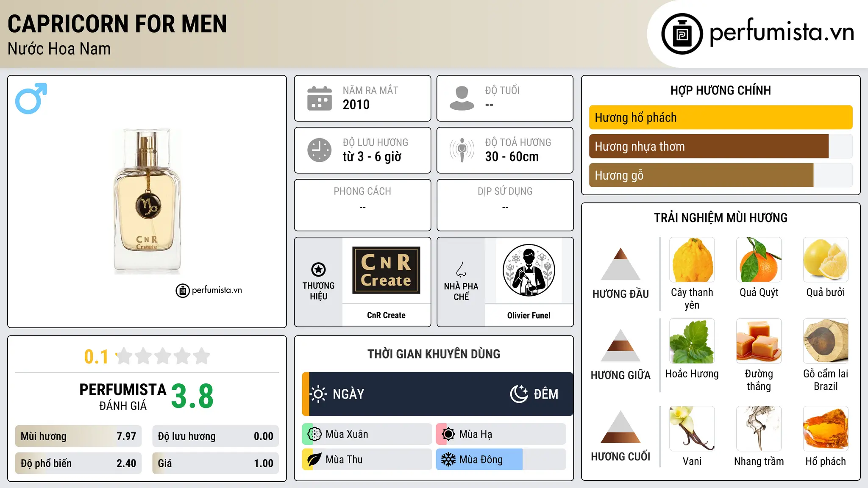
Task: Click the person icon beside Độ tuổi
Action: (462, 98)
